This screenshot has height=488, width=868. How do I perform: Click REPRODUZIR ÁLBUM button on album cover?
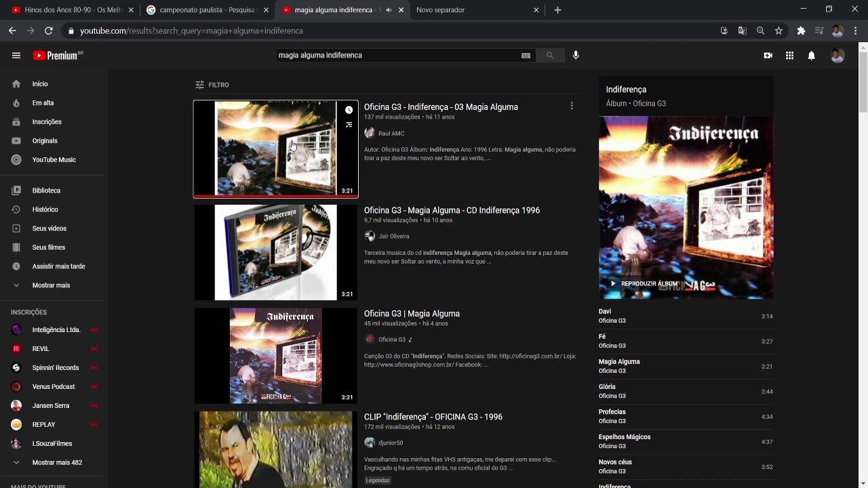click(x=643, y=283)
